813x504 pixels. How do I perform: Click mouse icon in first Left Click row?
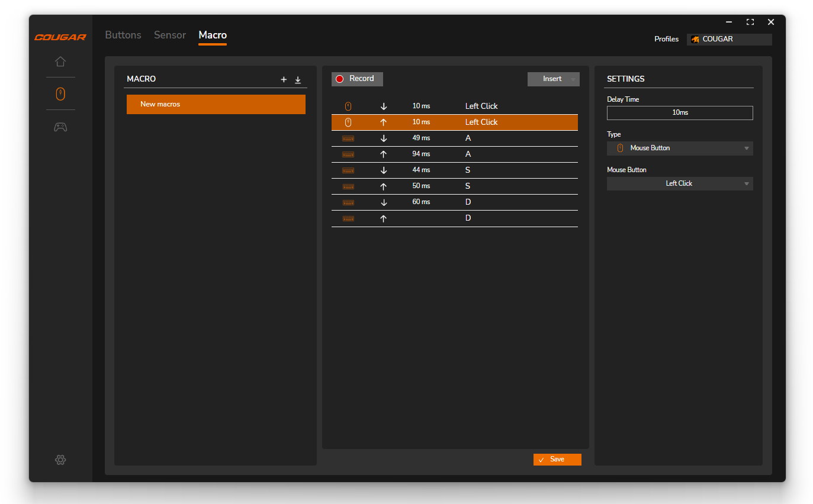[348, 106]
